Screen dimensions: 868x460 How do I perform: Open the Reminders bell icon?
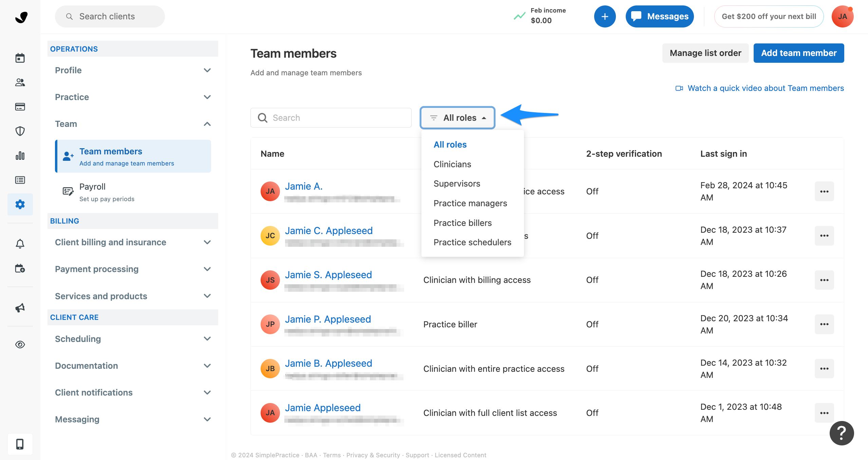tap(20, 244)
